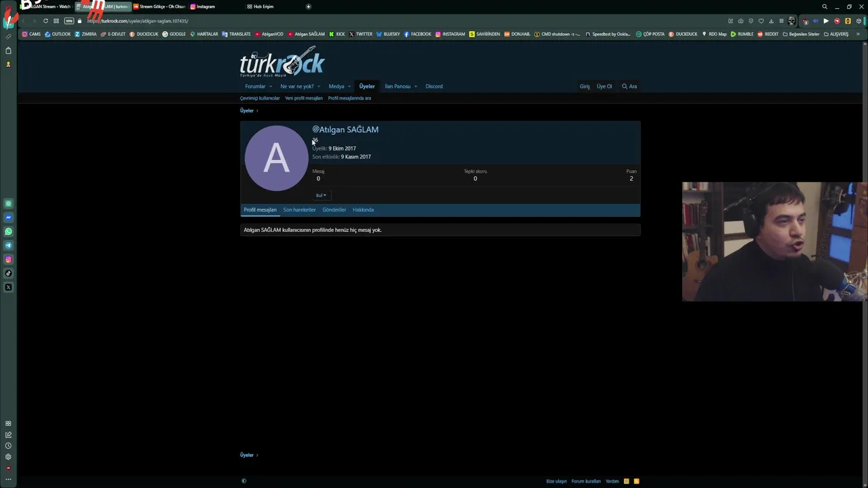This screenshot has width=868, height=488.
Task: Open the Forumlar menu link
Action: pyautogui.click(x=255, y=87)
